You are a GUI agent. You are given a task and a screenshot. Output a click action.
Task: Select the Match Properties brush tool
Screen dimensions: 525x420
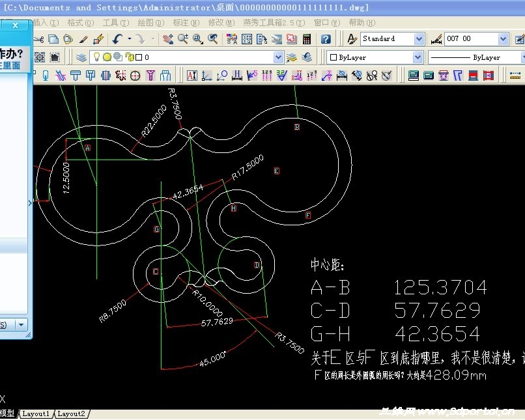(83, 39)
